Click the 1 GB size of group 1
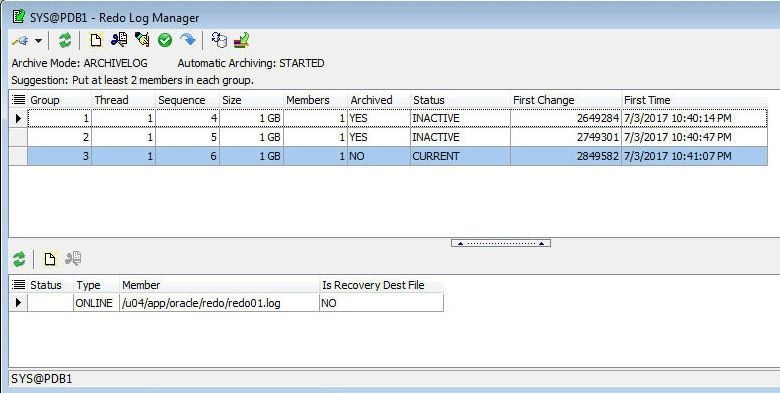 [251, 118]
